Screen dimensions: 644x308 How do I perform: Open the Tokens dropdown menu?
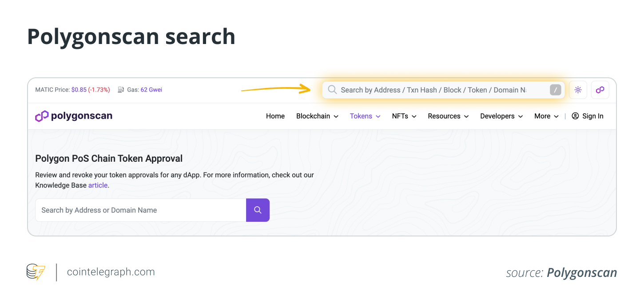click(365, 116)
